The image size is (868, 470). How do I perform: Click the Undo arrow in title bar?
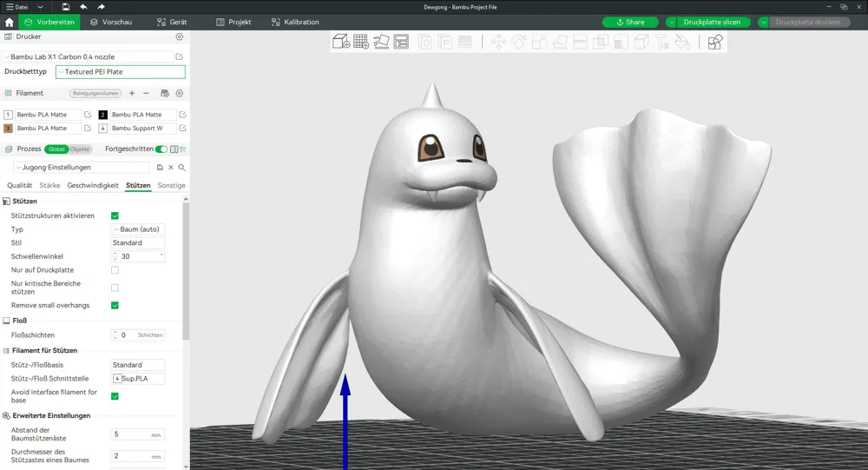pos(83,7)
